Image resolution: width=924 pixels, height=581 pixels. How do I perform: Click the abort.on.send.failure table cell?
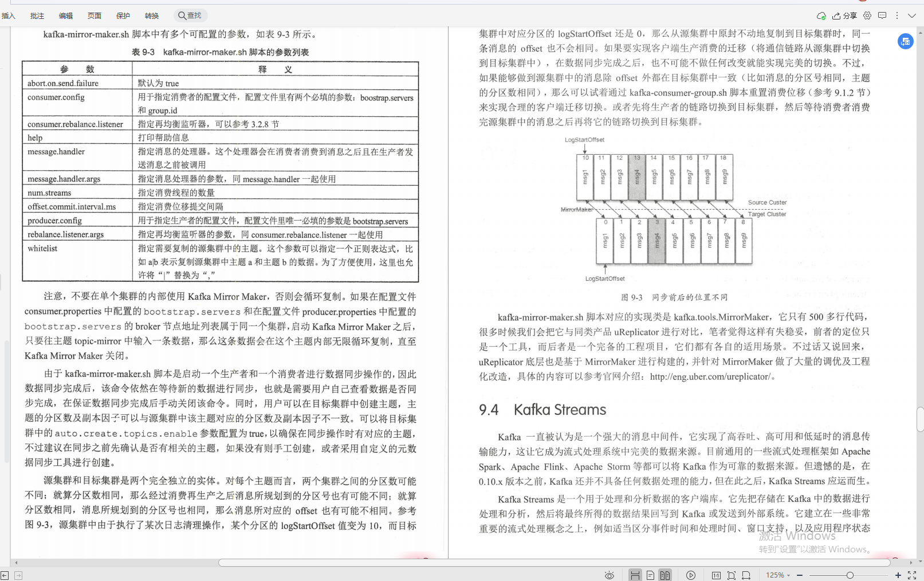77,83
